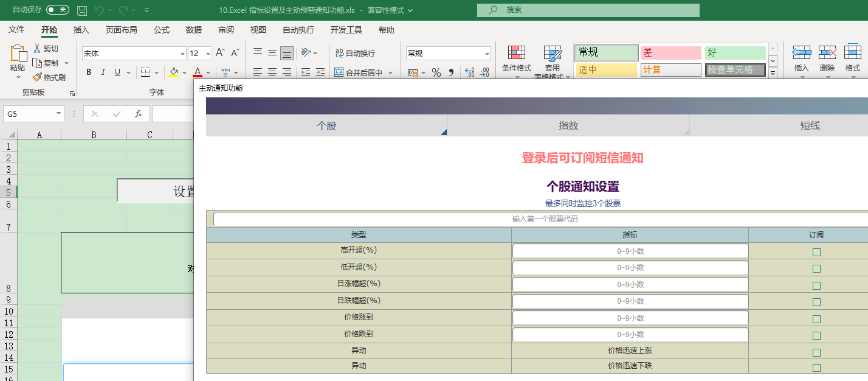Open the 文件 (File) tab
868x381 pixels.
coord(16,30)
